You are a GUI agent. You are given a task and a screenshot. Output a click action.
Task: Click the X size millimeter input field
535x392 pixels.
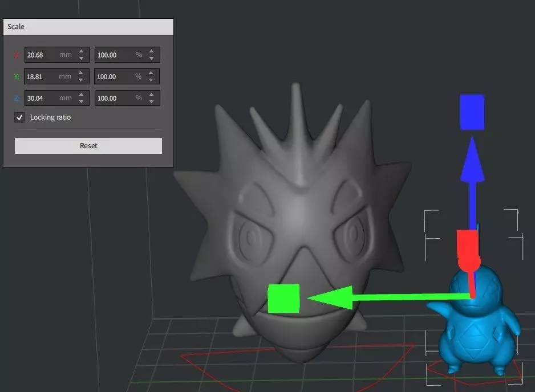[57, 55]
